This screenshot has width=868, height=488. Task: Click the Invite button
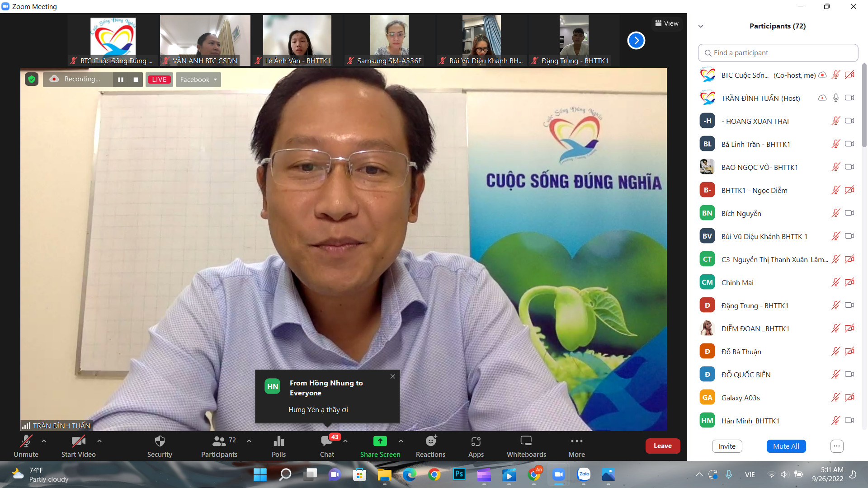pyautogui.click(x=727, y=446)
